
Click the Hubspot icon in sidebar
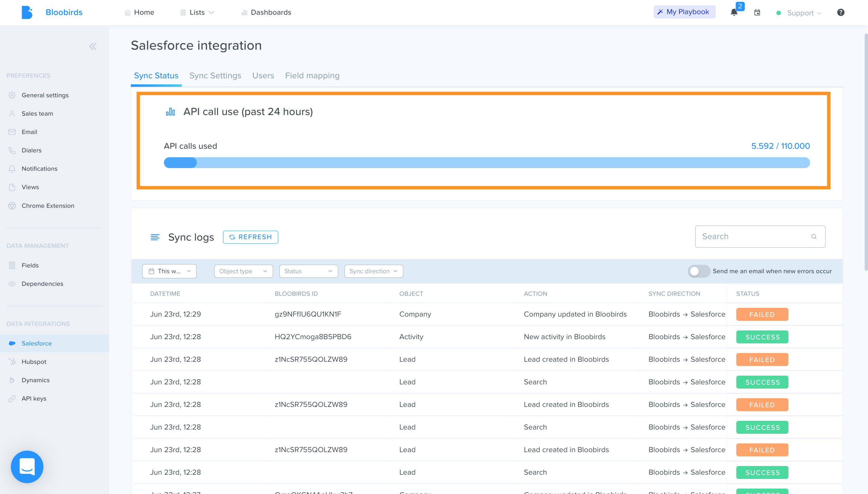12,362
